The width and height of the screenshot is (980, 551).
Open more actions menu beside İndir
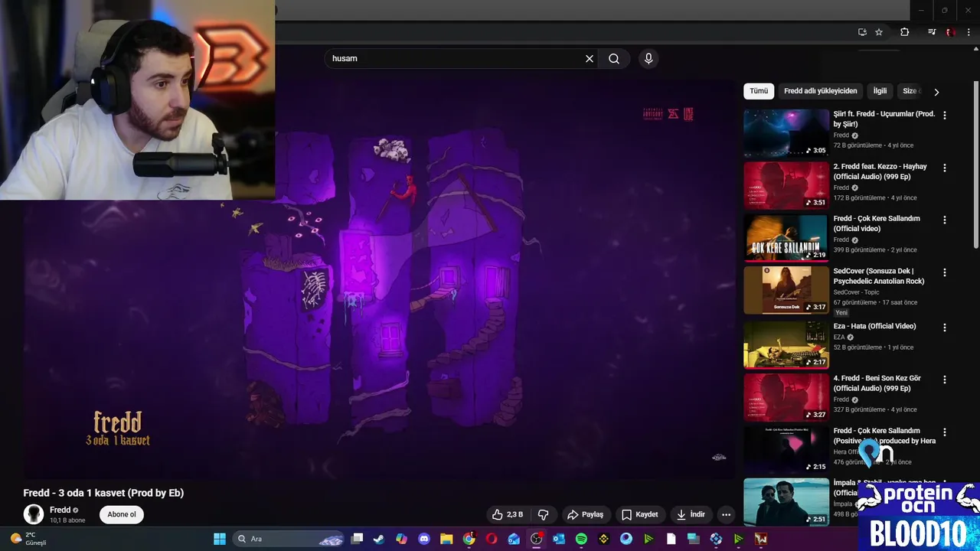click(x=726, y=514)
